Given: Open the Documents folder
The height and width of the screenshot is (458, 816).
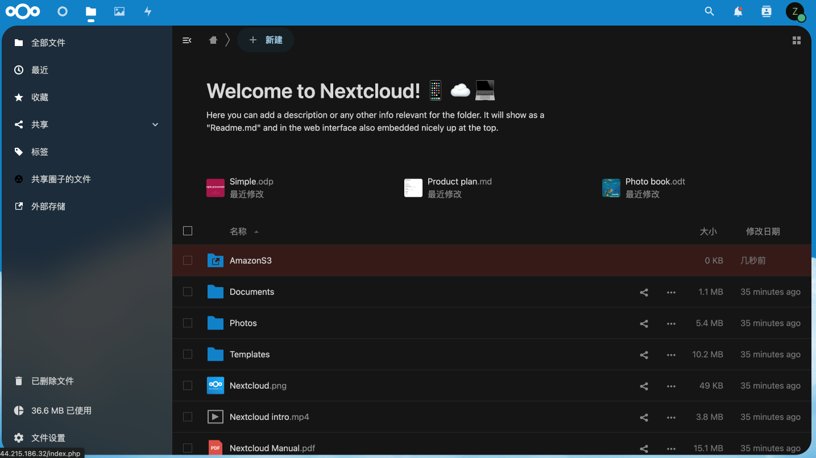Looking at the screenshot, I should [x=252, y=292].
